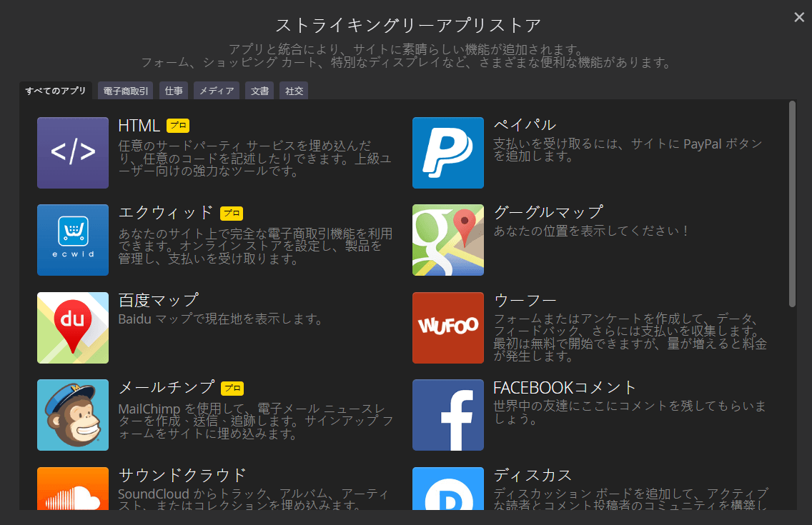The height and width of the screenshot is (525, 812).
Task: Click the PayPal button description text
Action: pyautogui.click(x=628, y=150)
